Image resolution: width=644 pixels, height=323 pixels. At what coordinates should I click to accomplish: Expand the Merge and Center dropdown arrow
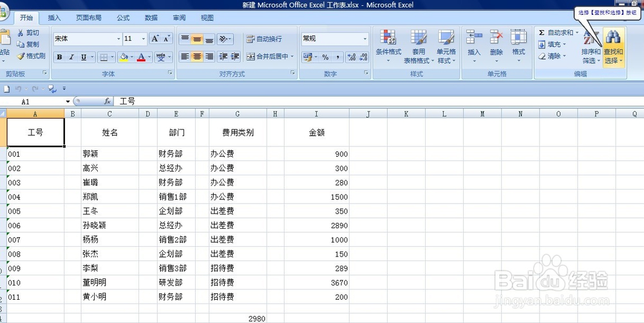tap(292, 56)
